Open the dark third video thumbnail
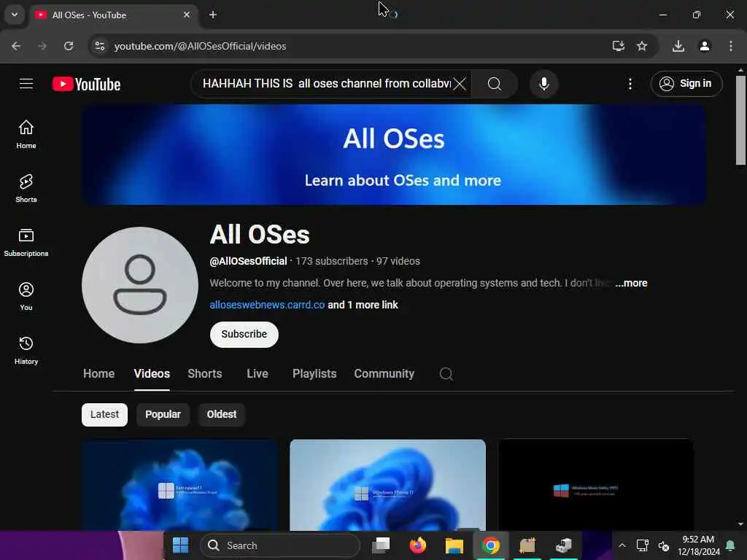This screenshot has width=747, height=560. 595,485
